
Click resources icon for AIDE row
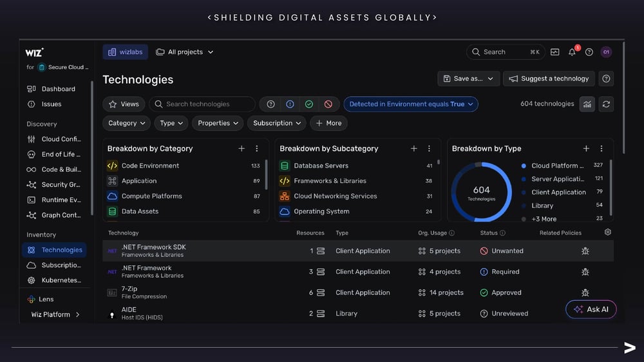pos(321,314)
